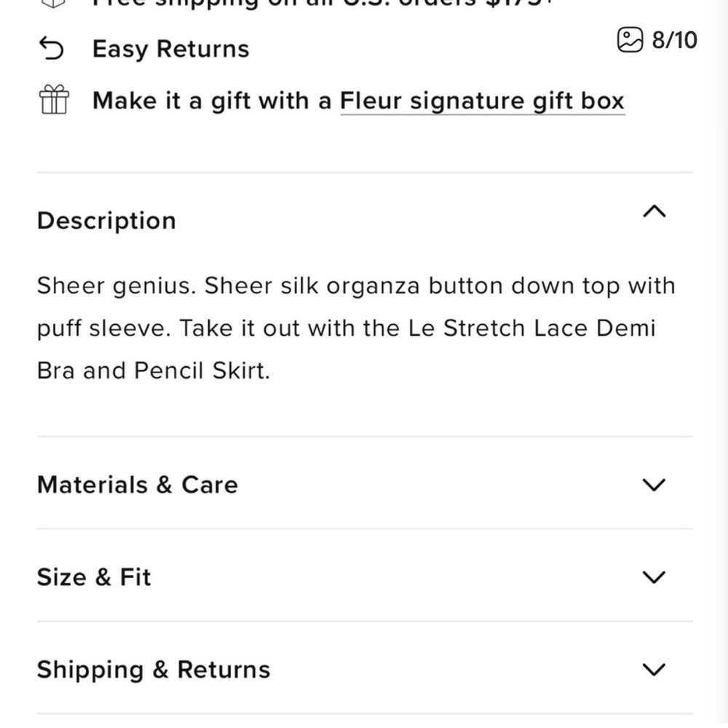
Task: Click the 8/10 image counter
Action: coord(674,40)
